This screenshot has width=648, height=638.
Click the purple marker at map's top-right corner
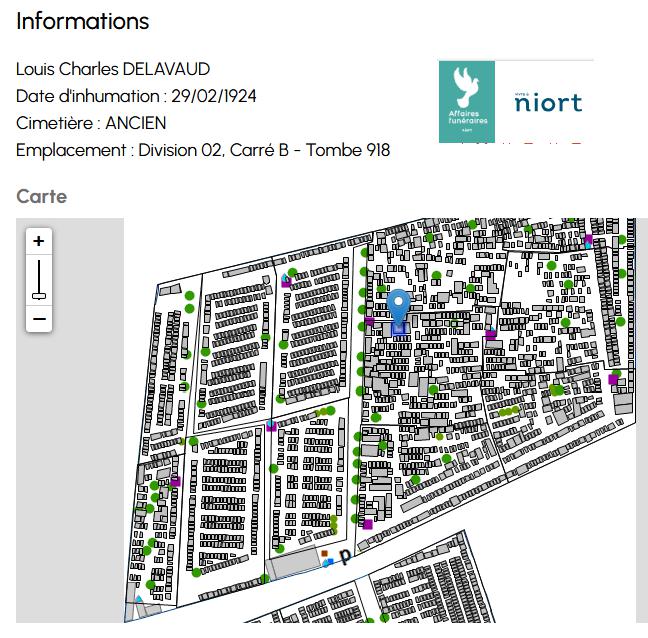588,240
